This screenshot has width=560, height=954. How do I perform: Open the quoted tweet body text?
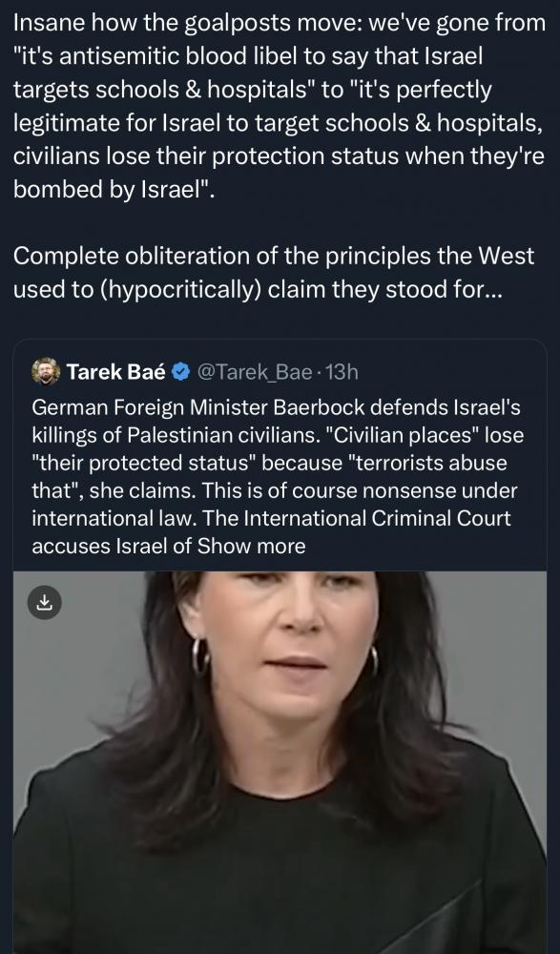click(x=277, y=477)
